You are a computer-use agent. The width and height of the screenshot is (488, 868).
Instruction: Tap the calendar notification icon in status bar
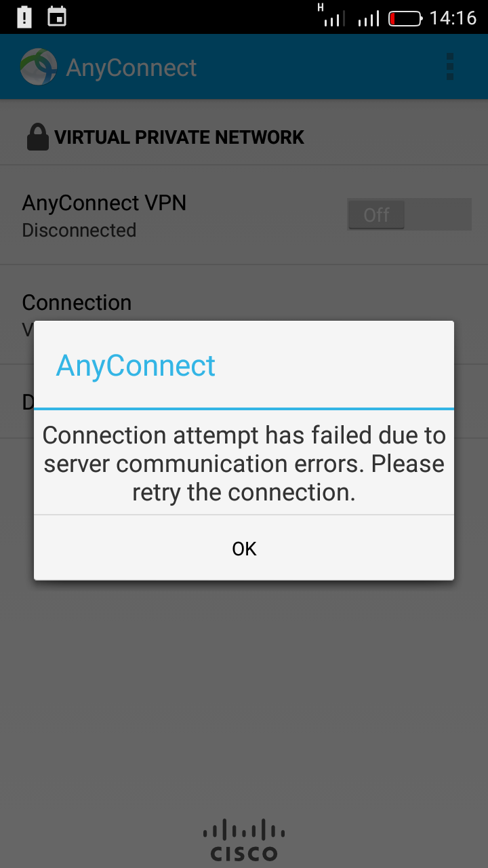point(57,17)
